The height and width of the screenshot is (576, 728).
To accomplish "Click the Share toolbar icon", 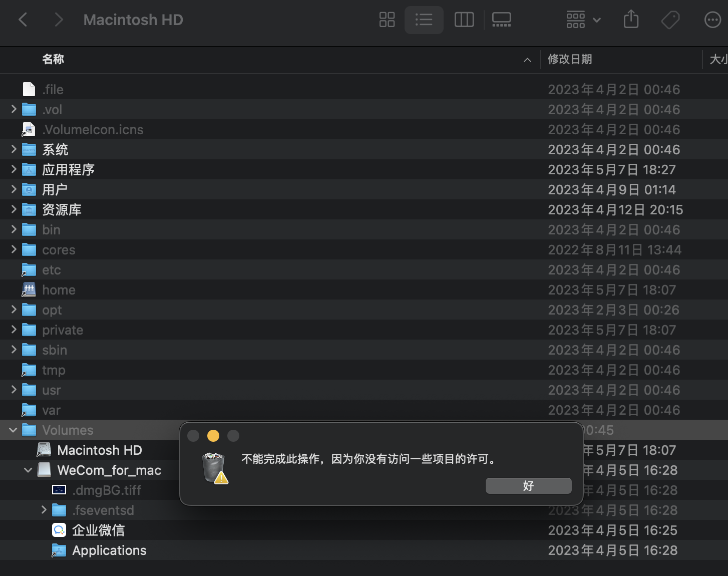I will (x=631, y=20).
